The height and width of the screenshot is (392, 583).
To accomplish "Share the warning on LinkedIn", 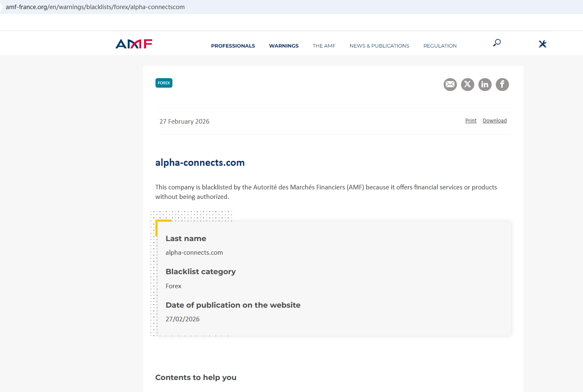I will coord(485,84).
